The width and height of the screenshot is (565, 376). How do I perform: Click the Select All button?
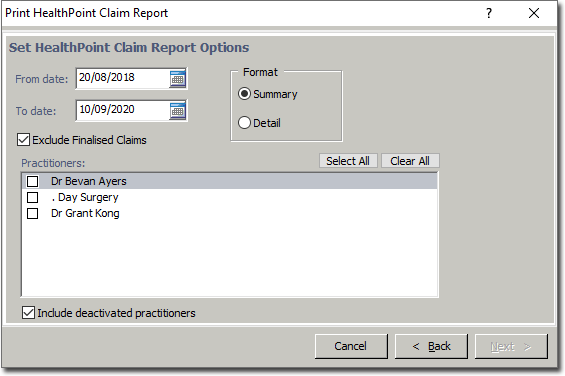[348, 161]
